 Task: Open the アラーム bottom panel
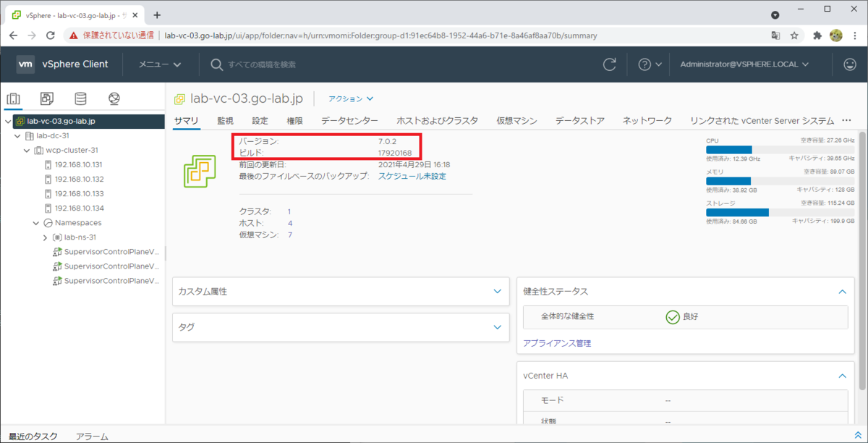point(93,436)
